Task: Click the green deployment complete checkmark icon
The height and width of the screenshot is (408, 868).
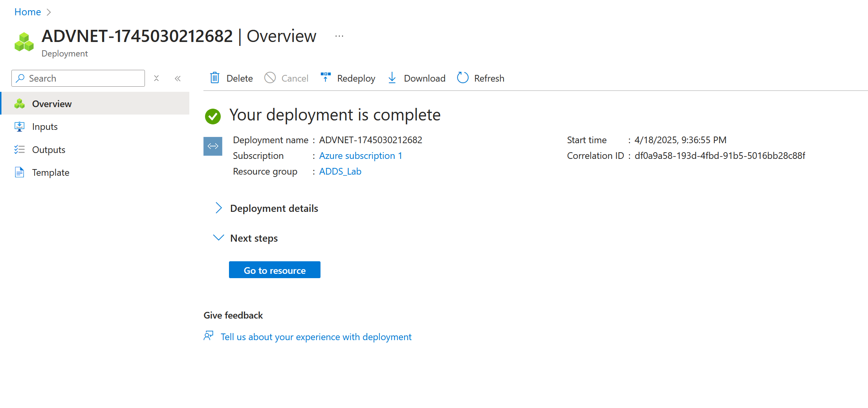Action: coord(213,116)
